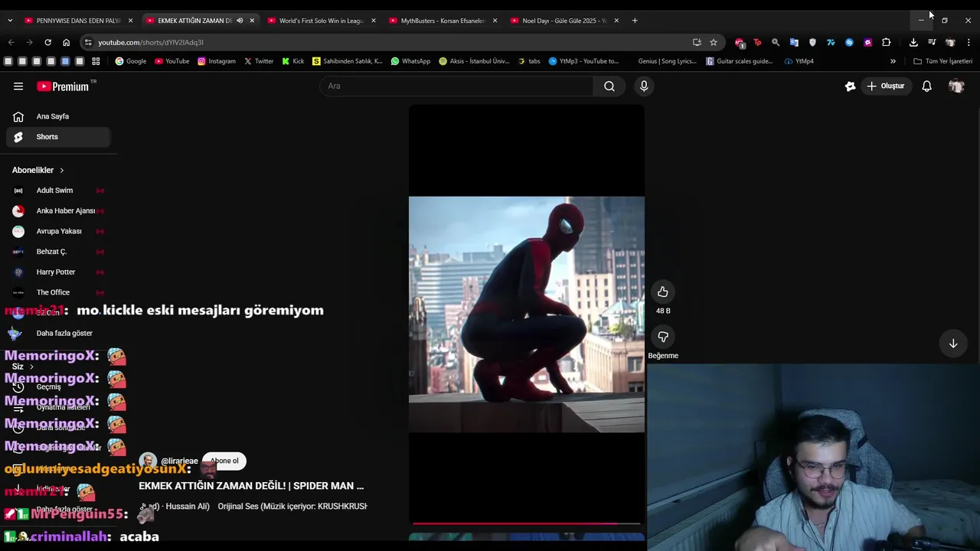Go to browser home page
This screenshot has height=551, width=980.
[x=66, y=42]
